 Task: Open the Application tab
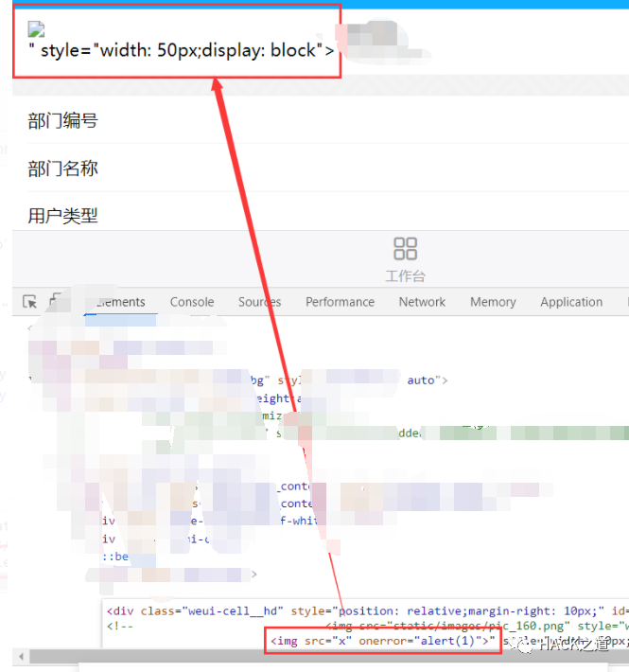[571, 302]
